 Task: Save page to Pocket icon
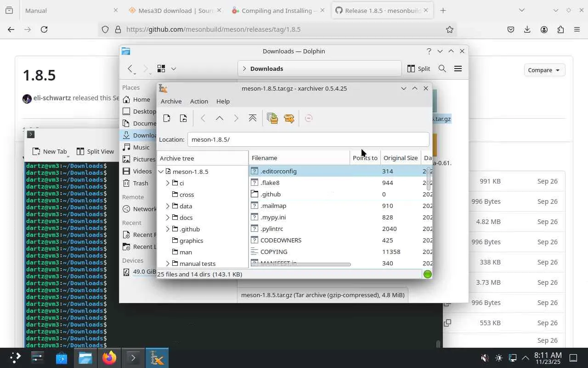coord(511,29)
